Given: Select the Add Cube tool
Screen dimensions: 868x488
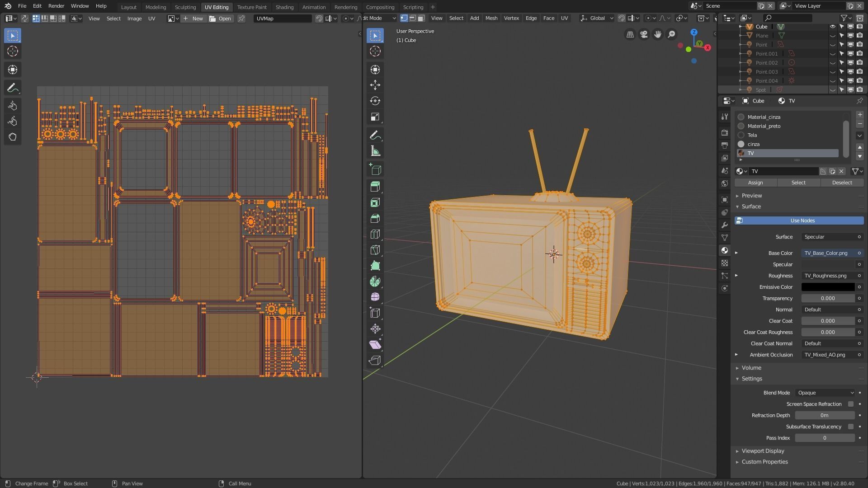Looking at the screenshot, I should tap(375, 169).
